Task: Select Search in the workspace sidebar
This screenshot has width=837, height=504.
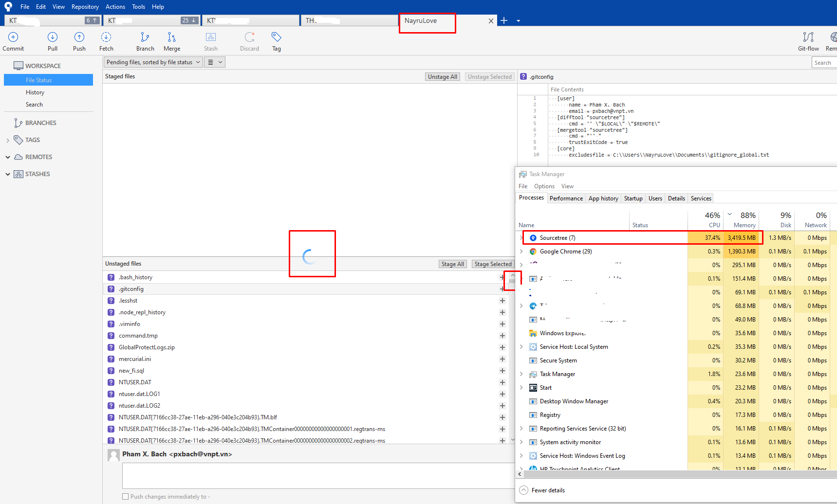Action: pos(34,105)
